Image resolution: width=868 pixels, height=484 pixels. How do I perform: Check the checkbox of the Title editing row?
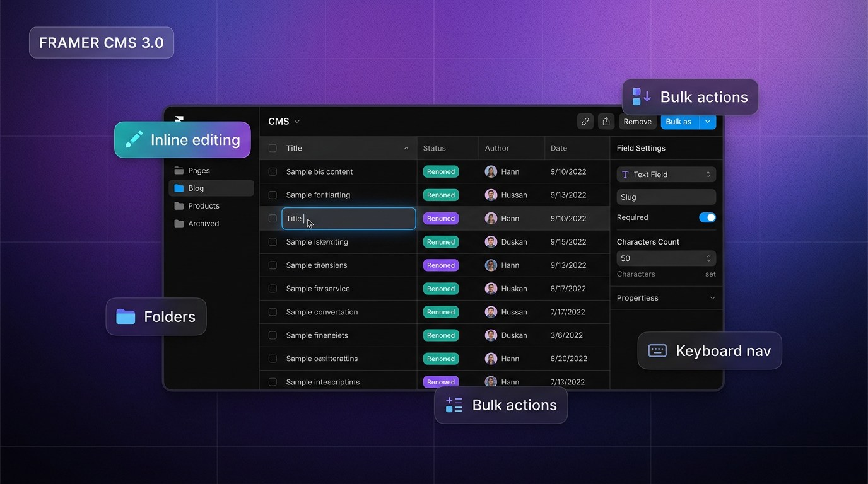[273, 219]
